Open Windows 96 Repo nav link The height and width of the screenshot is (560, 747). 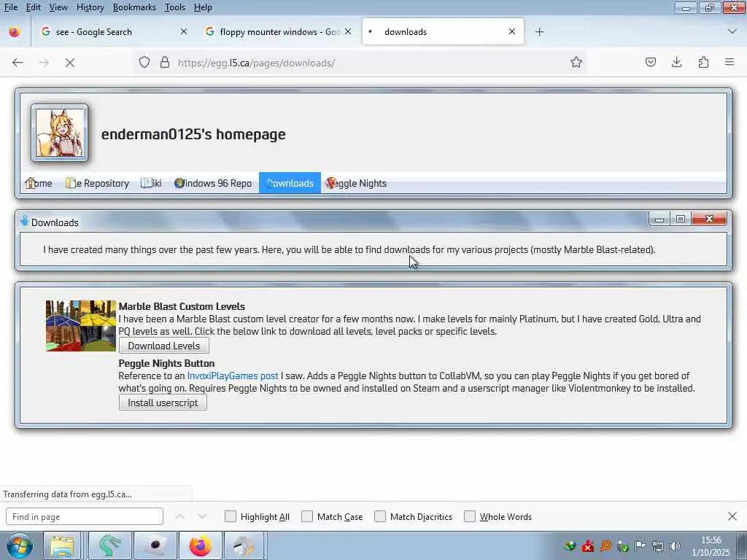coord(213,183)
